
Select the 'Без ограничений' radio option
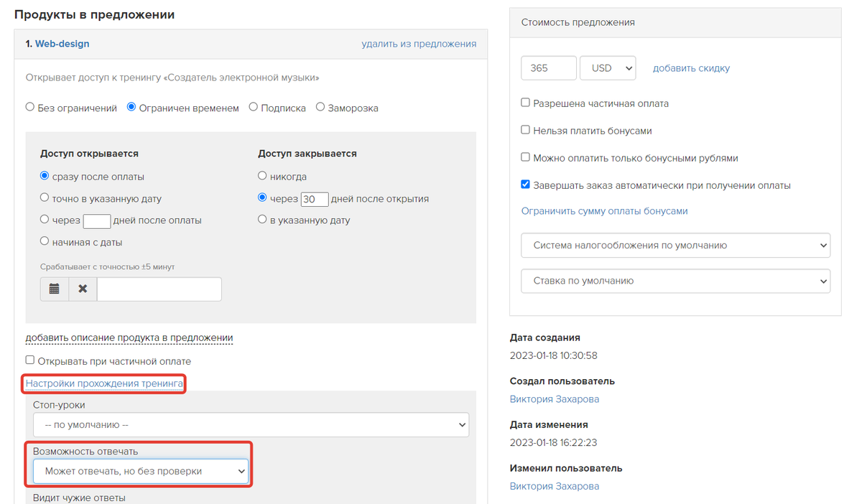coord(30,108)
